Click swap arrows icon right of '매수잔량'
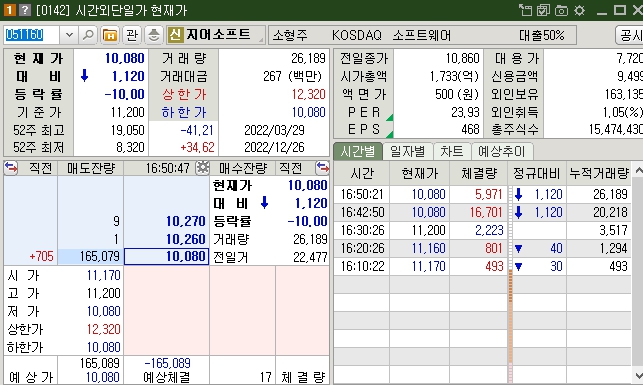The image size is (643, 385). click(x=323, y=168)
